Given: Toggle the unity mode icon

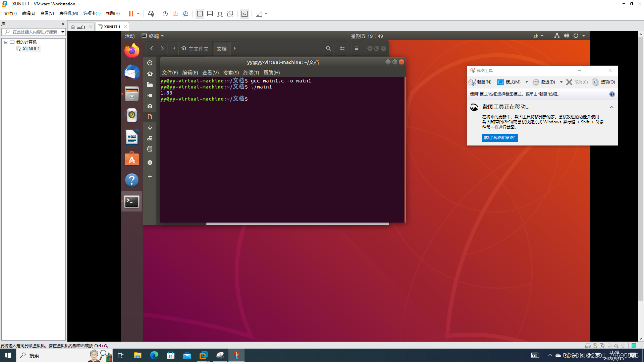Looking at the screenshot, I should (x=230, y=14).
